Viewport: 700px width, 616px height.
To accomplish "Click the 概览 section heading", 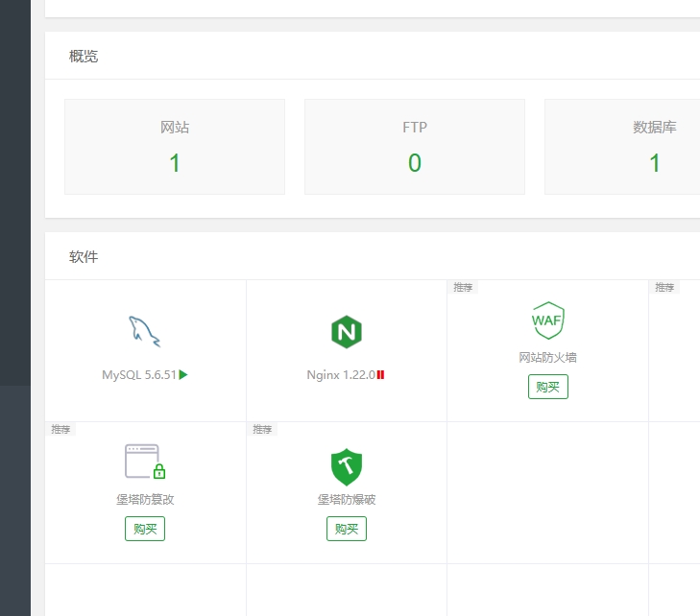I will (84, 57).
